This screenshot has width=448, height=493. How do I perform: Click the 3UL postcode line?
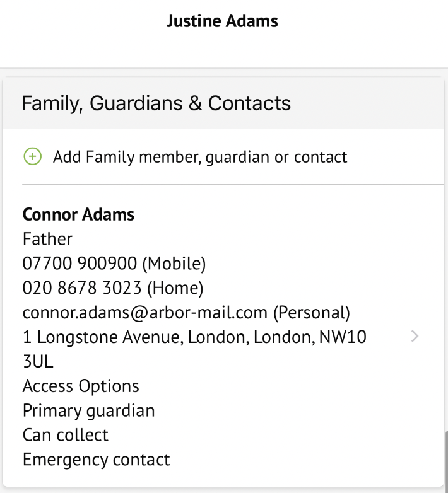(38, 362)
